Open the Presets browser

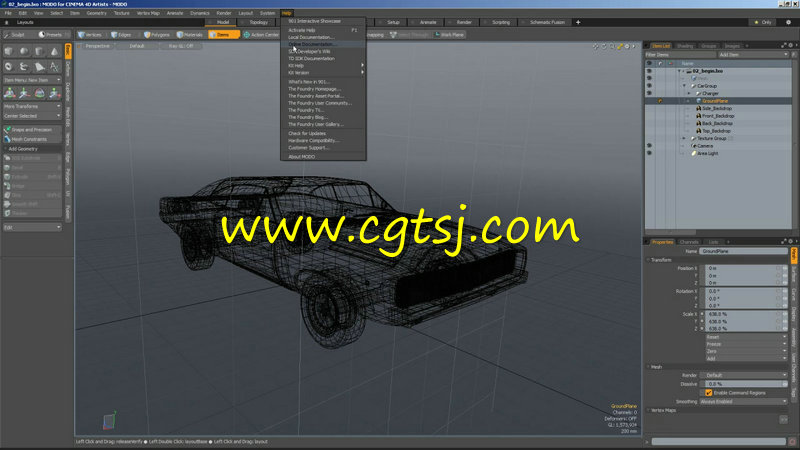pos(51,35)
